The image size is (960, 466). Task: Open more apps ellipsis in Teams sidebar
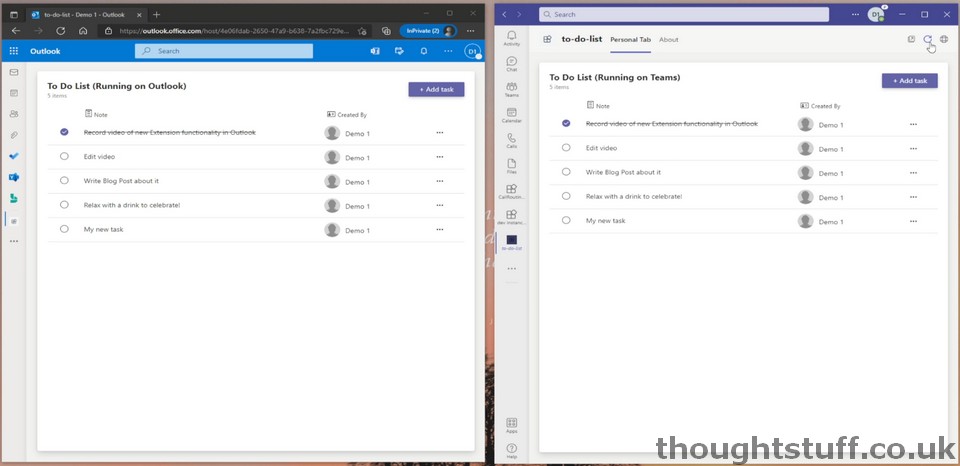pos(512,269)
